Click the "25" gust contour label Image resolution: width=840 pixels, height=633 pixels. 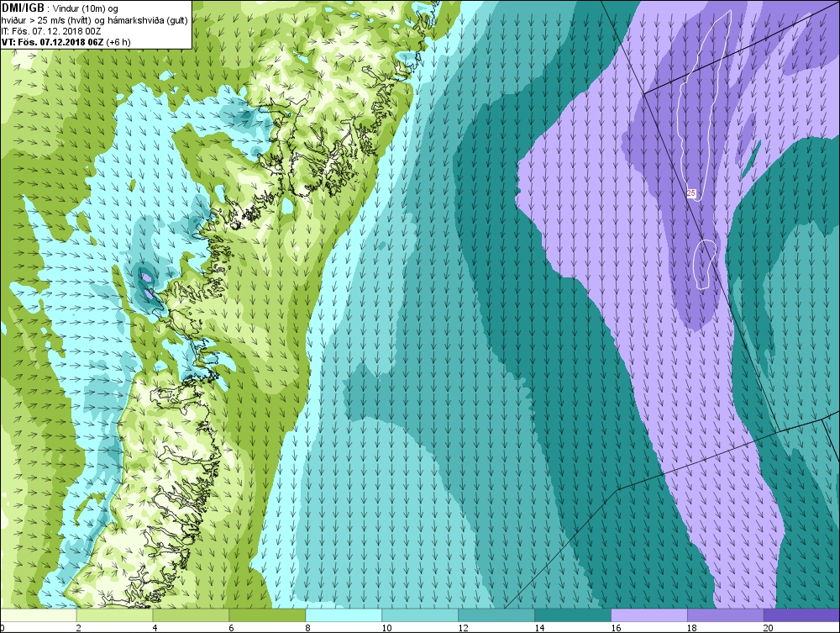point(691,193)
